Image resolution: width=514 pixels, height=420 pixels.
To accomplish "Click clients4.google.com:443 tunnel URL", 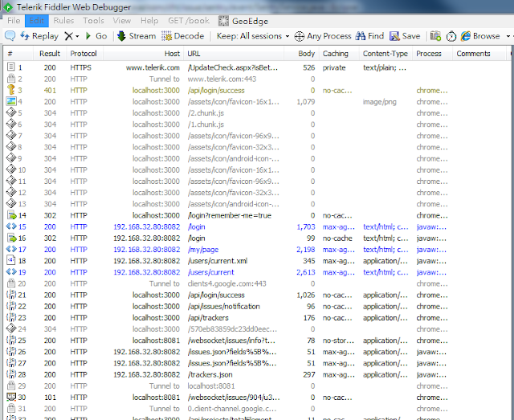I will tap(226, 283).
